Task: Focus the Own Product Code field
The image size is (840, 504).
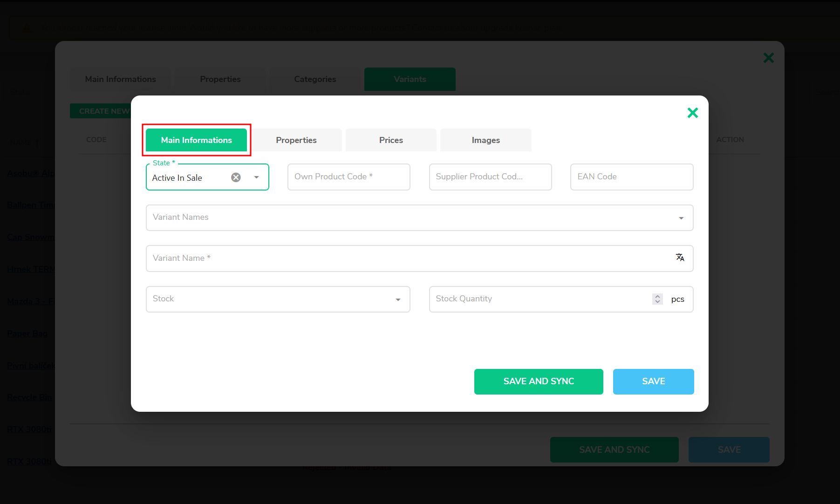Action: pos(348,177)
